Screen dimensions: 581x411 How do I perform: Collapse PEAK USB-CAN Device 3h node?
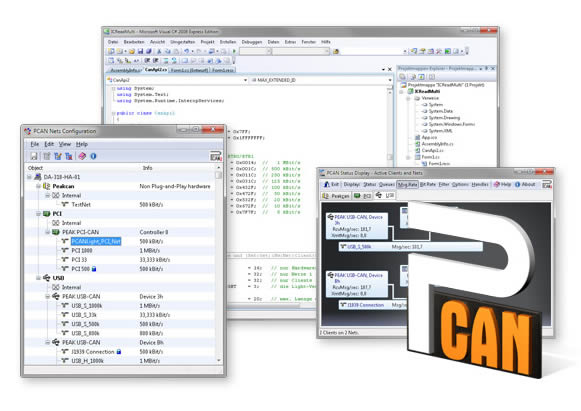[47, 296]
